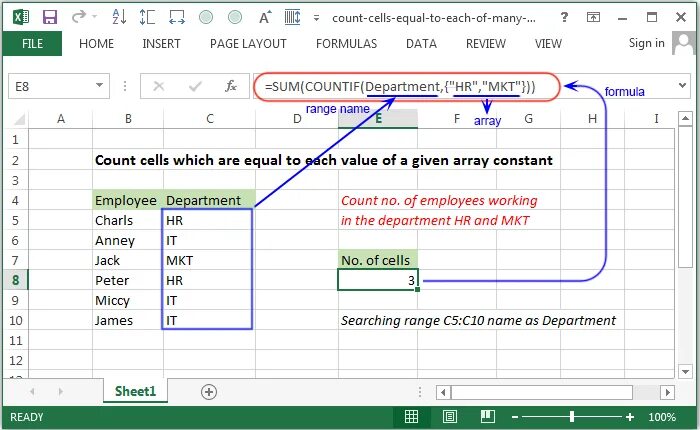Click the text to columns toolbar icon
Screen dimensions: 700x430
(x=292, y=17)
